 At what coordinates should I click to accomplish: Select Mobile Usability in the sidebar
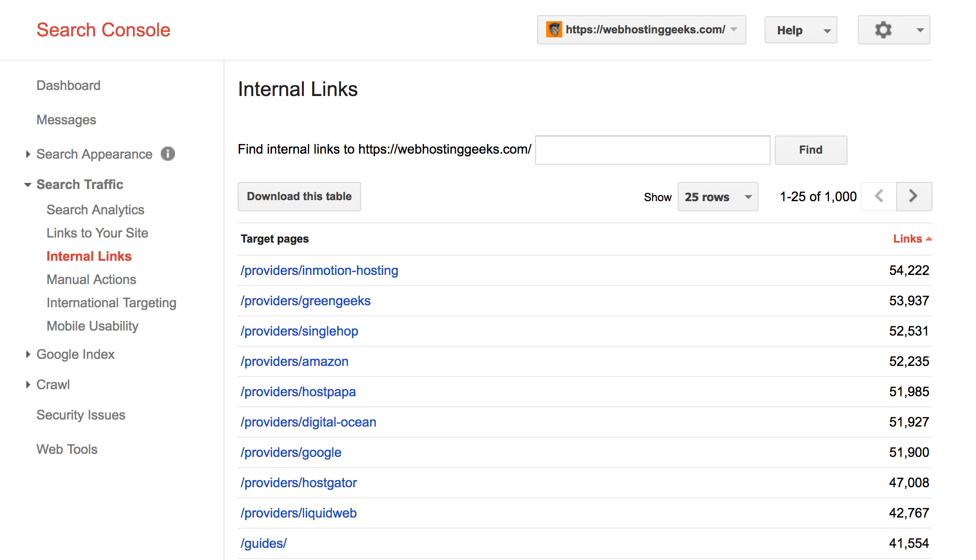(x=93, y=326)
